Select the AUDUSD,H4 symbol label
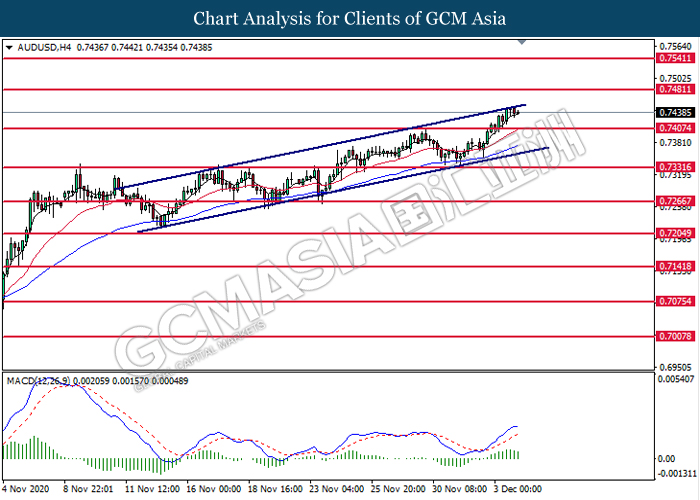Screen dimensions: 700x500 coord(44,47)
